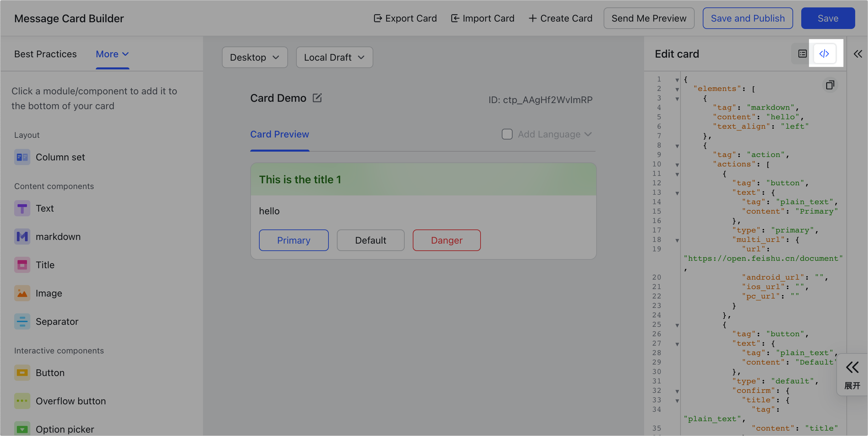Fold the "multi_url" object on line 18
Image resolution: width=868 pixels, height=436 pixels.
pos(677,240)
